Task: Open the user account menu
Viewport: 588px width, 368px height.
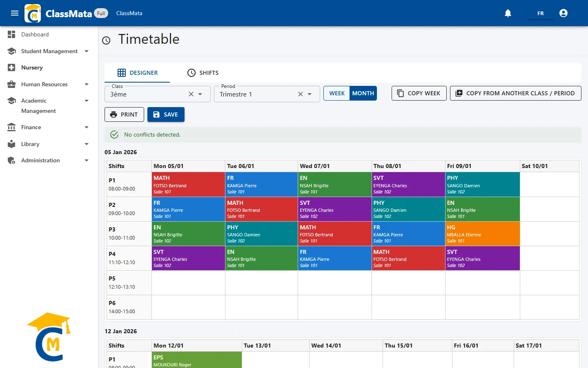Action: coord(563,13)
